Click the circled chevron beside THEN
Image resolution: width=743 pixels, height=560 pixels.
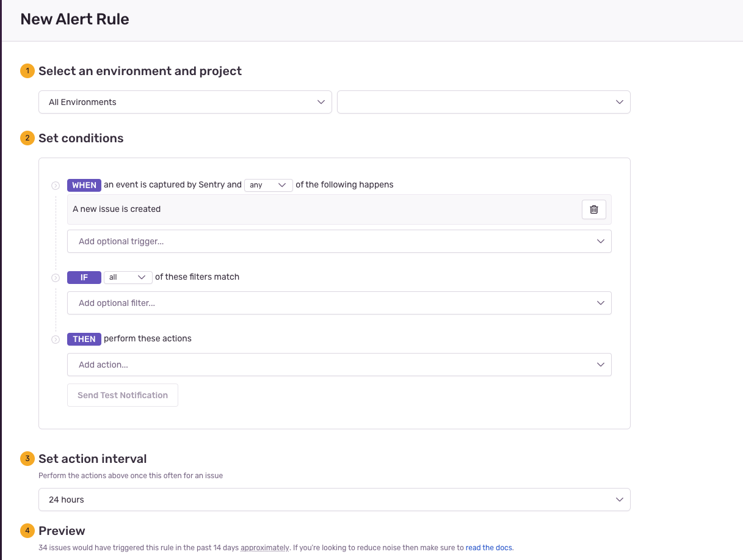click(x=56, y=340)
